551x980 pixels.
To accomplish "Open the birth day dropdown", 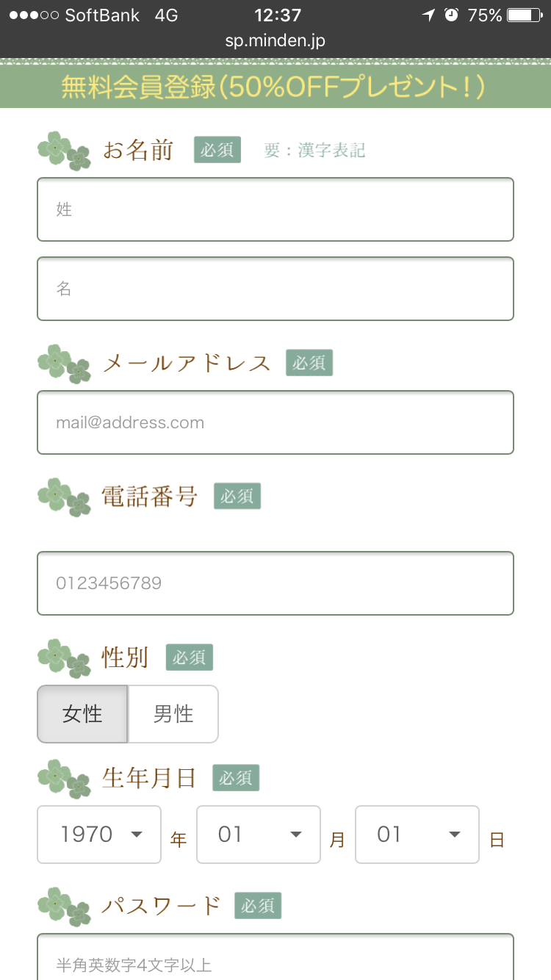I will coord(417,835).
